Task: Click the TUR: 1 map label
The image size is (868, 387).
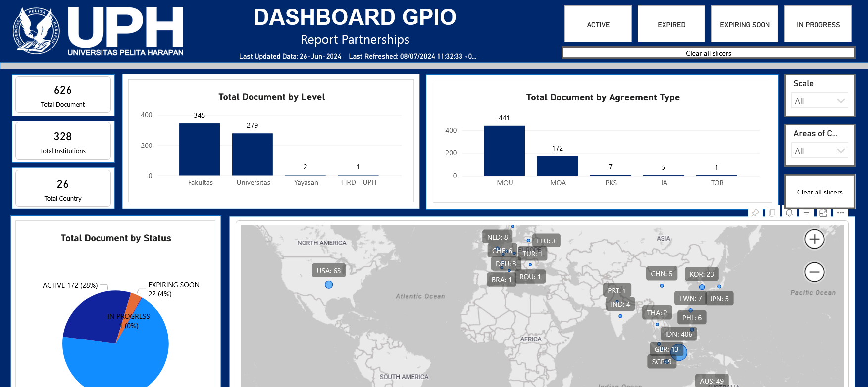Action: point(532,253)
